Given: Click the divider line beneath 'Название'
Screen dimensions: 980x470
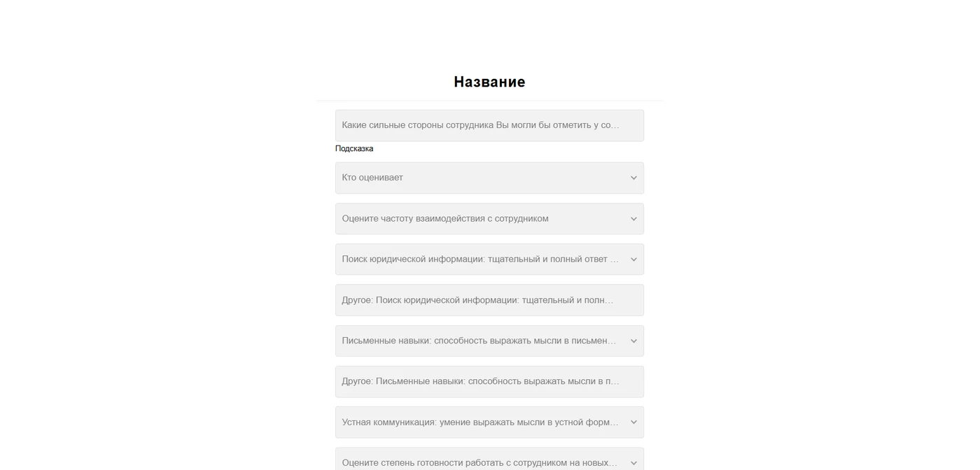Looking at the screenshot, I should point(489,101).
